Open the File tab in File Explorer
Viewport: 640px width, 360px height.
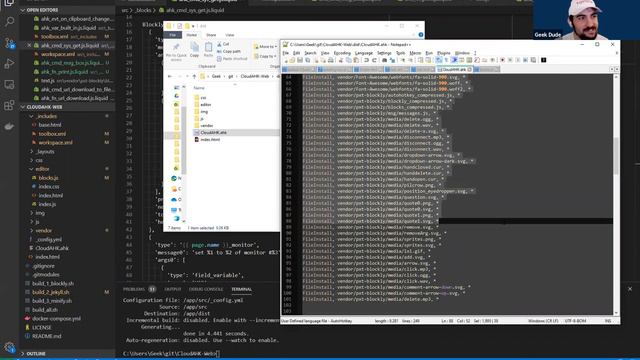[x=173, y=35]
